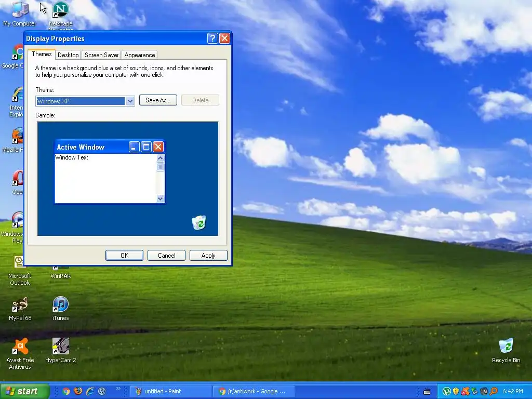Select the MyPal 68 desktop icon
Viewport: 532px width, 399px height.
point(20,309)
